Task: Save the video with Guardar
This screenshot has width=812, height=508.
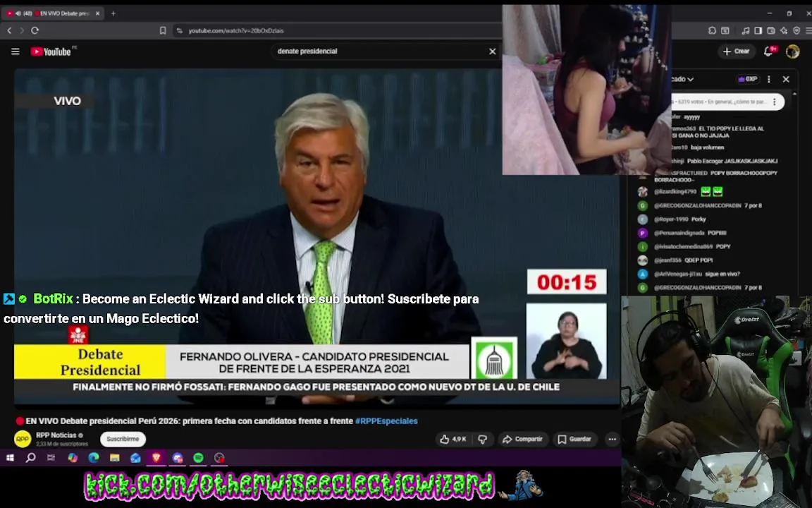Action: (574, 439)
